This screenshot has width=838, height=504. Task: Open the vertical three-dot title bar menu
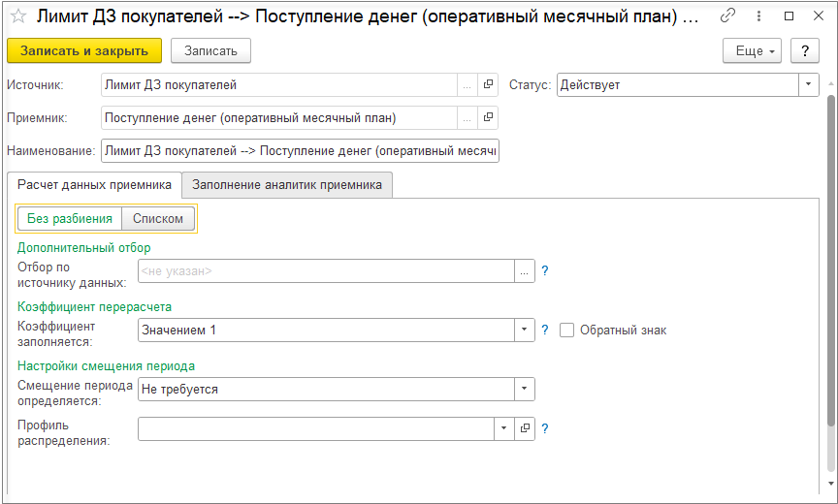[757, 17]
